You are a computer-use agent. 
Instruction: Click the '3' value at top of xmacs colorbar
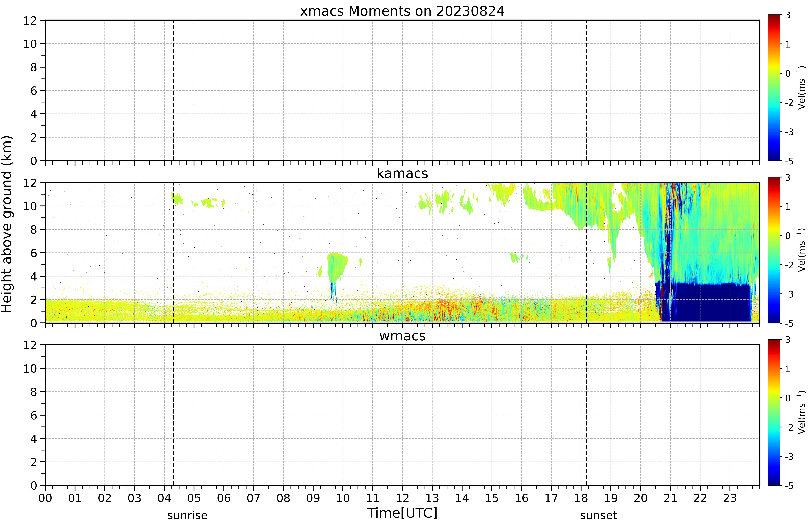[788, 15]
